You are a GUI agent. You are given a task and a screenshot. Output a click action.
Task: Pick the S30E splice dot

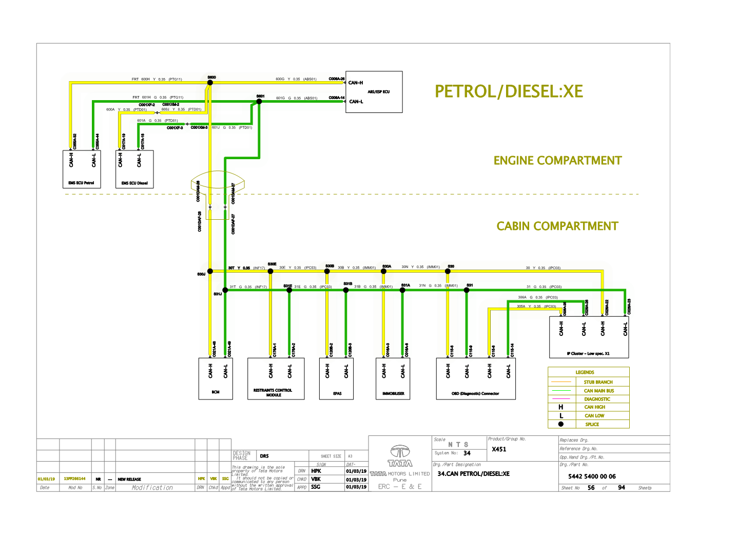click(x=270, y=271)
